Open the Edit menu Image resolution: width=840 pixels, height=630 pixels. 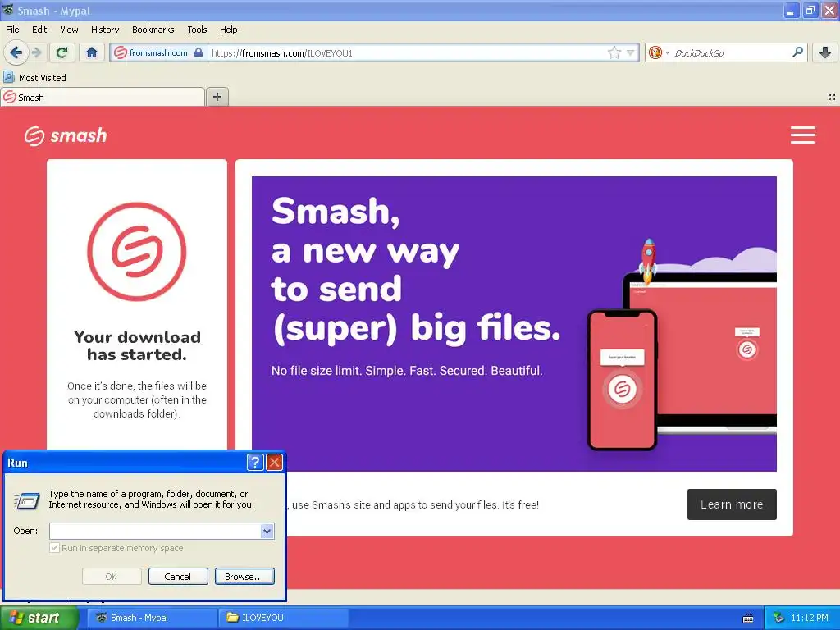click(x=39, y=30)
